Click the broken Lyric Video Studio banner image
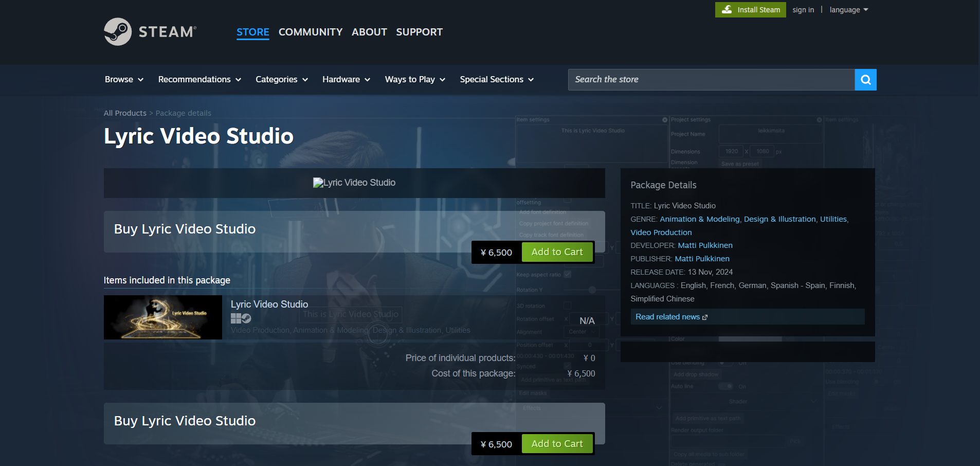This screenshot has width=980, height=466. pyautogui.click(x=354, y=183)
